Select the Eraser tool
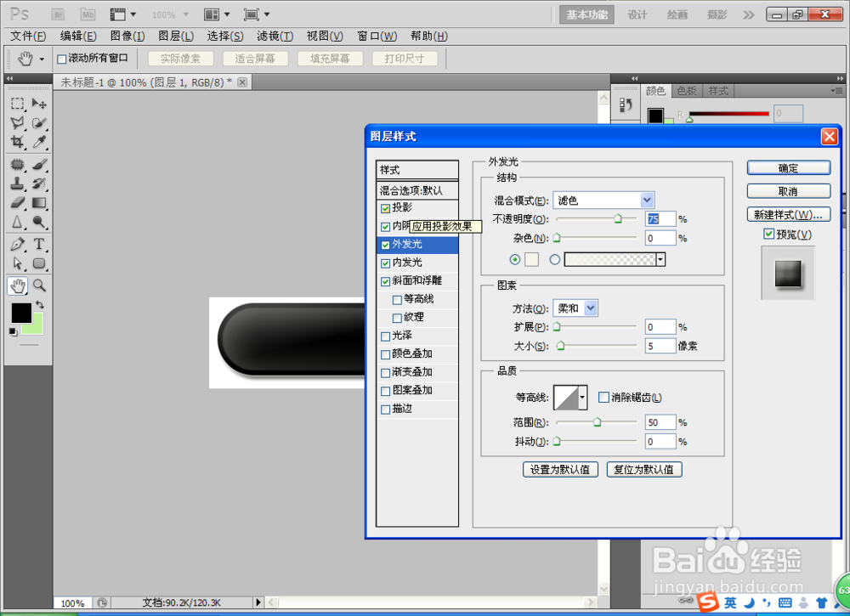The width and height of the screenshot is (850, 616). click(17, 202)
